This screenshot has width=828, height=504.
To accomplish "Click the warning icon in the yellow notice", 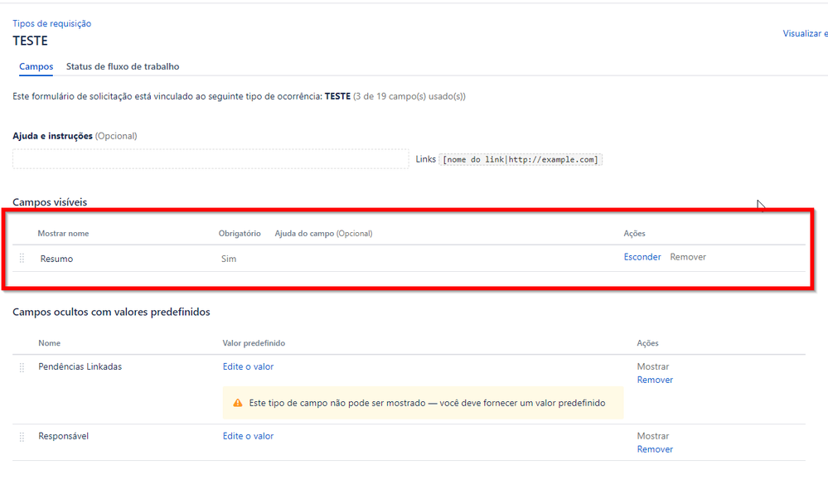I will pos(238,403).
